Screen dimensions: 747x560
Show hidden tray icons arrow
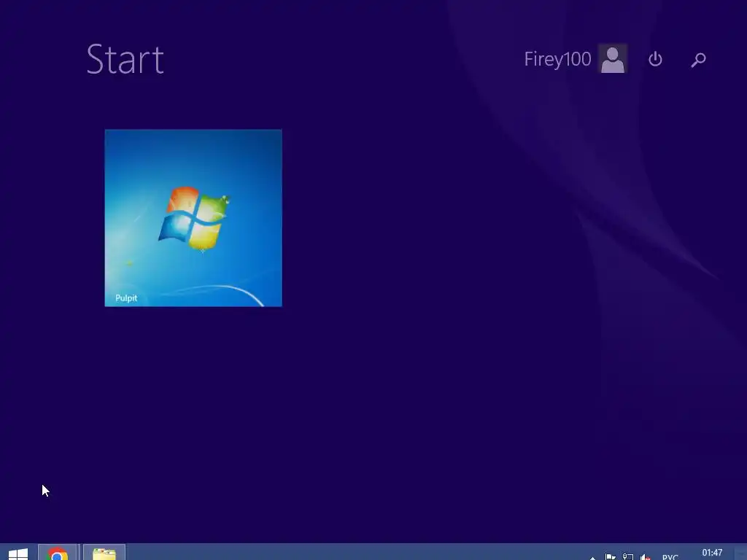coord(592,557)
